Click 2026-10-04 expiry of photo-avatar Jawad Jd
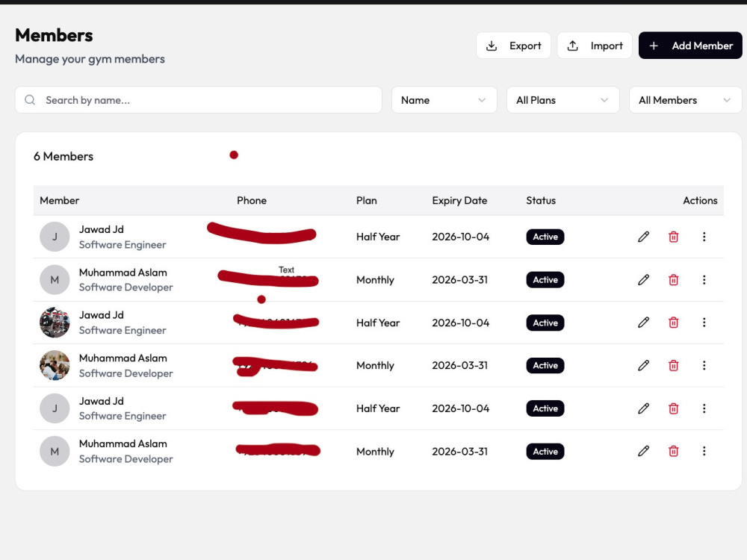Viewport: 747px width, 560px height. click(460, 323)
